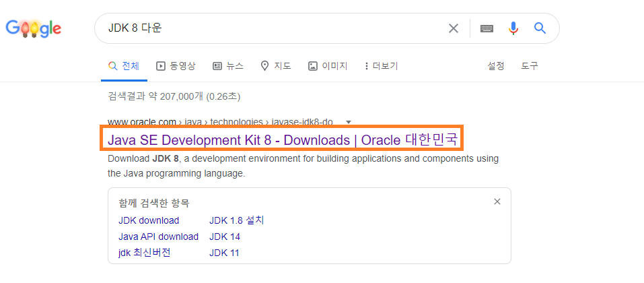
Task: Search related term JDK 14
Action: point(225,237)
